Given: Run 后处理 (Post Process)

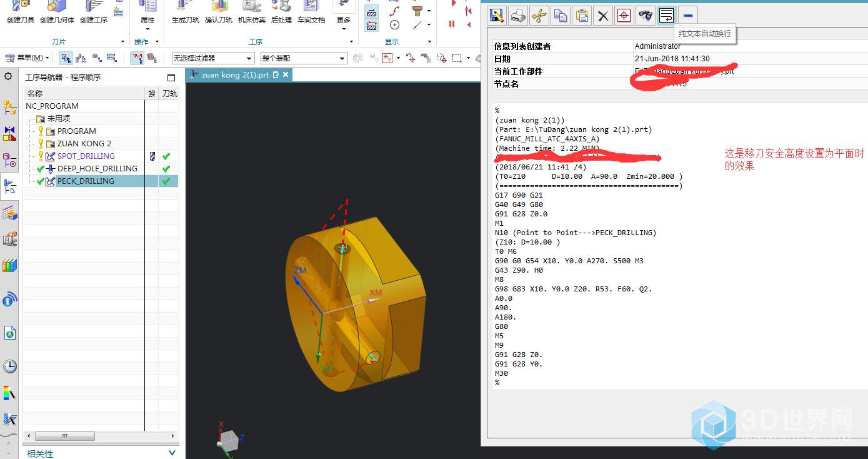Looking at the screenshot, I should tap(281, 12).
